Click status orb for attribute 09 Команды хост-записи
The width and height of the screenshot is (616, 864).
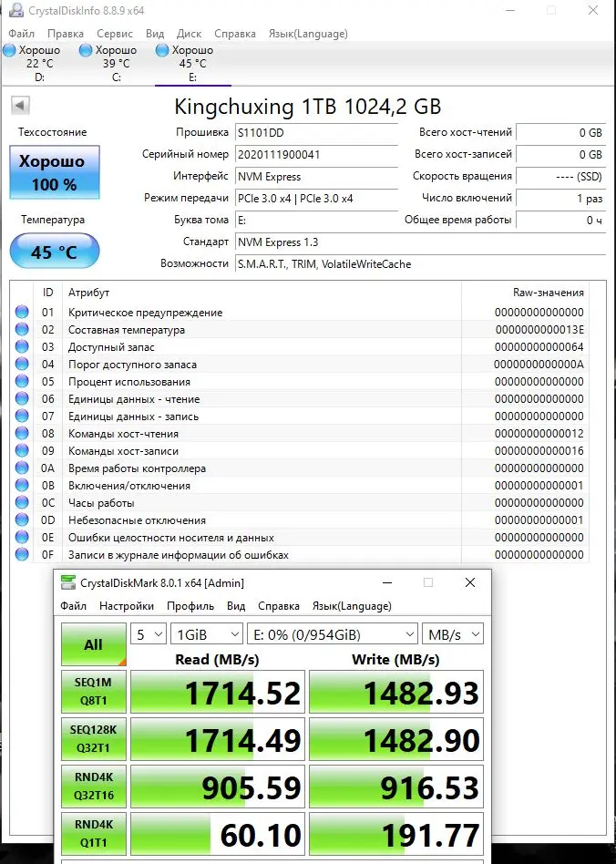[x=22, y=451]
